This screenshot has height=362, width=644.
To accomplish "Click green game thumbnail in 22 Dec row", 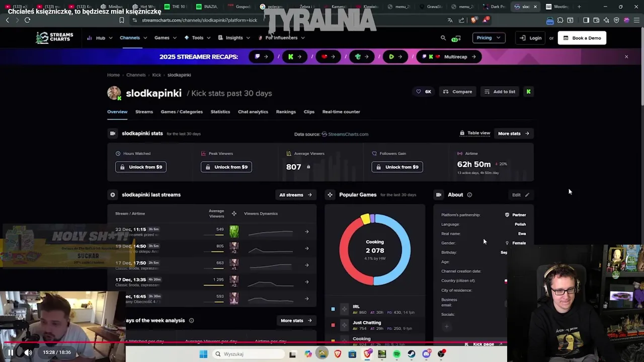I will pos(234,231).
